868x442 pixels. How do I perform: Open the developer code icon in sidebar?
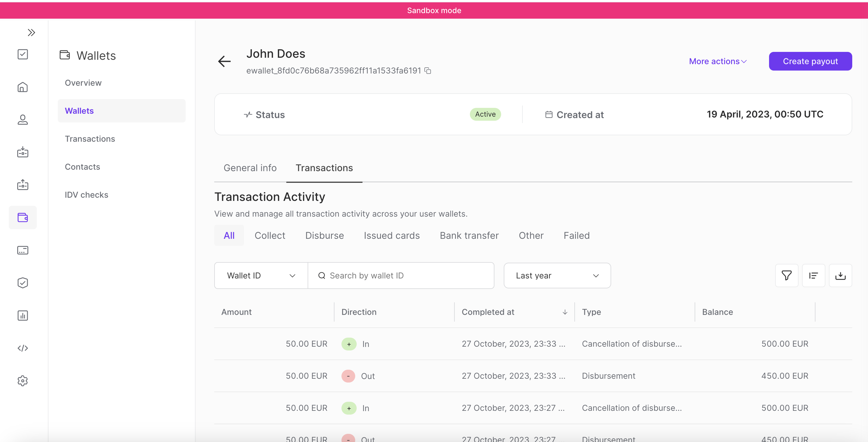pos(22,348)
